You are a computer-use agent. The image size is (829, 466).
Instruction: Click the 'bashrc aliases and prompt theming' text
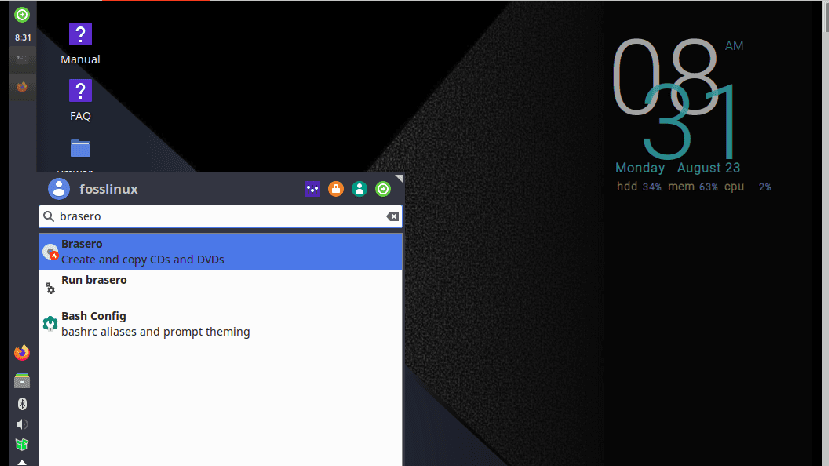(x=155, y=332)
